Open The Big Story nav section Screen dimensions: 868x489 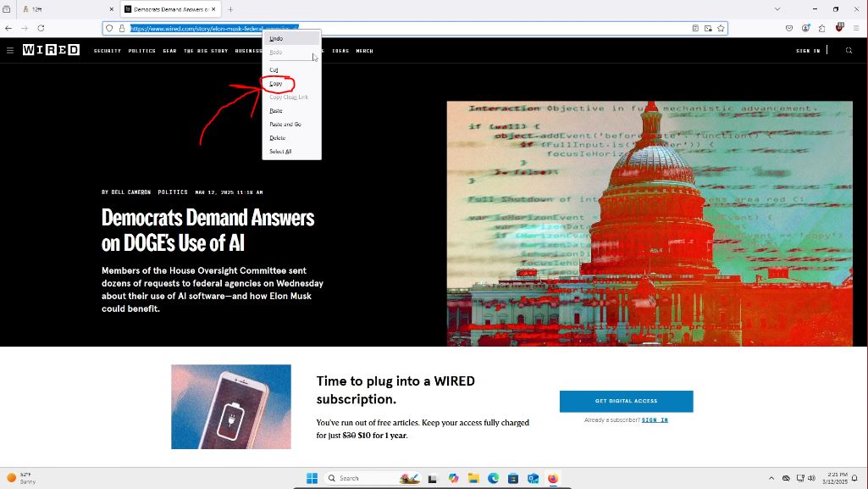coord(206,51)
